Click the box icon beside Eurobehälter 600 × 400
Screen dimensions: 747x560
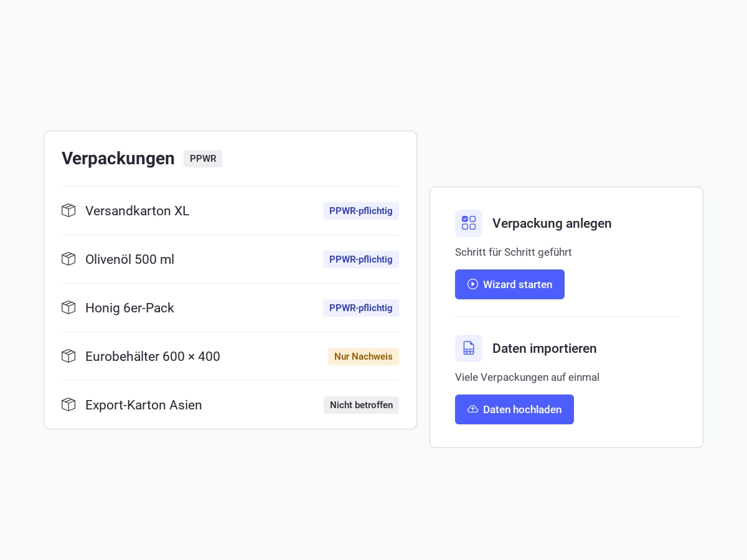68,356
